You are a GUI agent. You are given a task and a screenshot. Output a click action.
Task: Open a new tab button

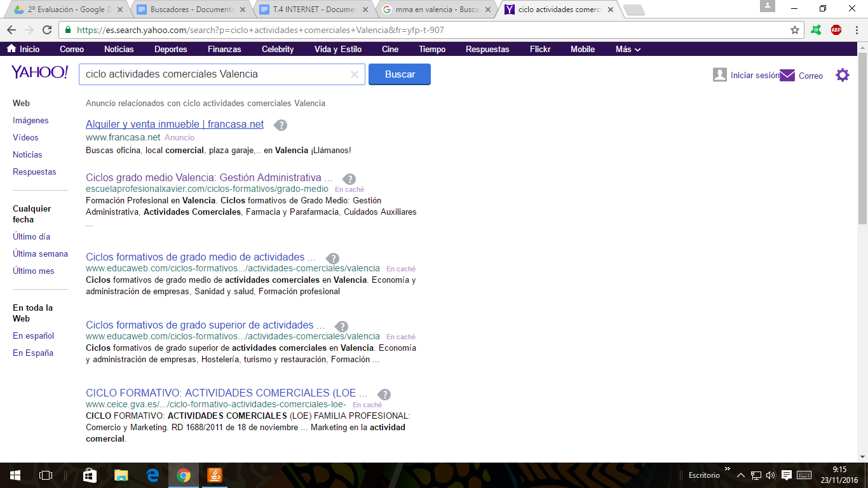pyautogui.click(x=634, y=10)
